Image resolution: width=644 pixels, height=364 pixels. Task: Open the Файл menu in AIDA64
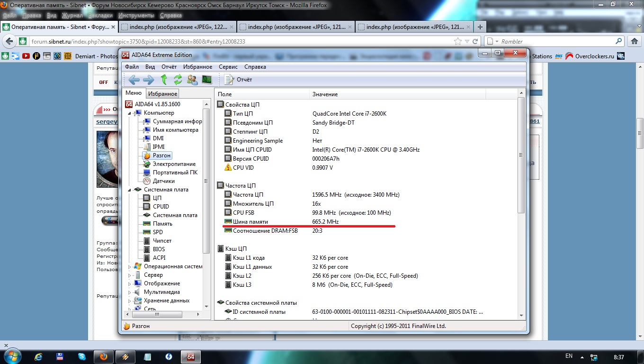pos(132,67)
